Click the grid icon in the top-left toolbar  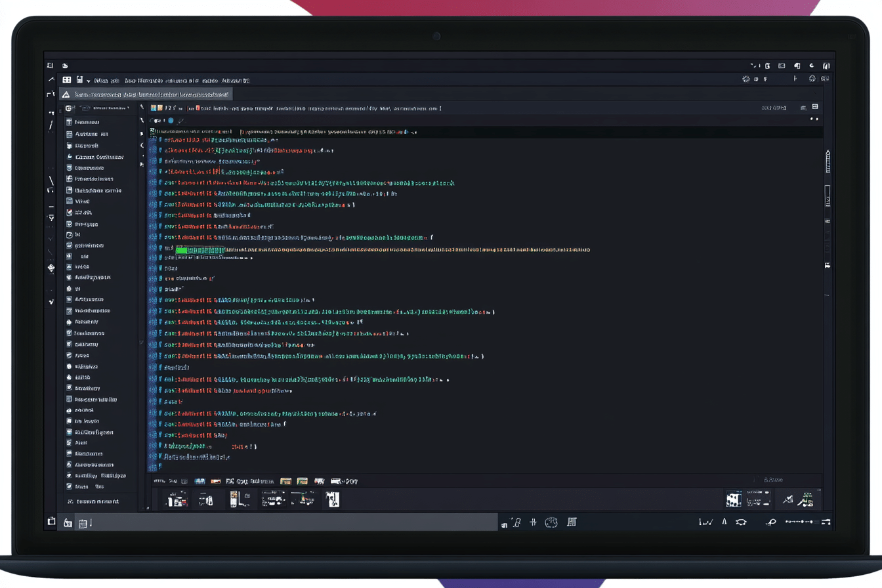click(x=66, y=79)
